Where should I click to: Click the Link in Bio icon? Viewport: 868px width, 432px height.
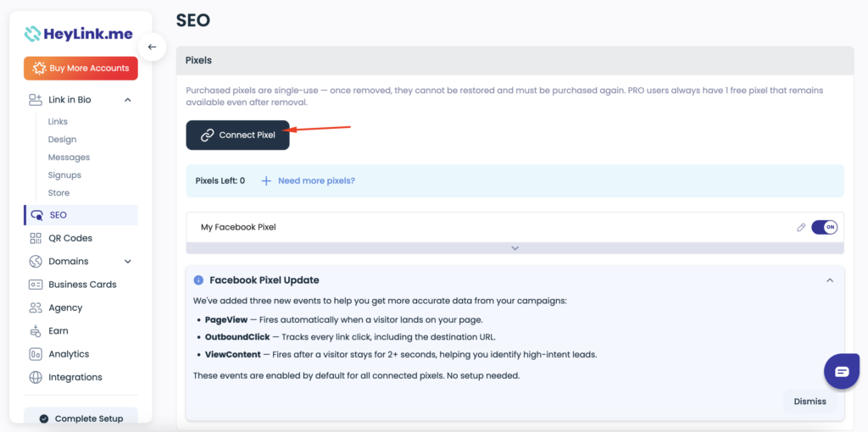(x=36, y=100)
